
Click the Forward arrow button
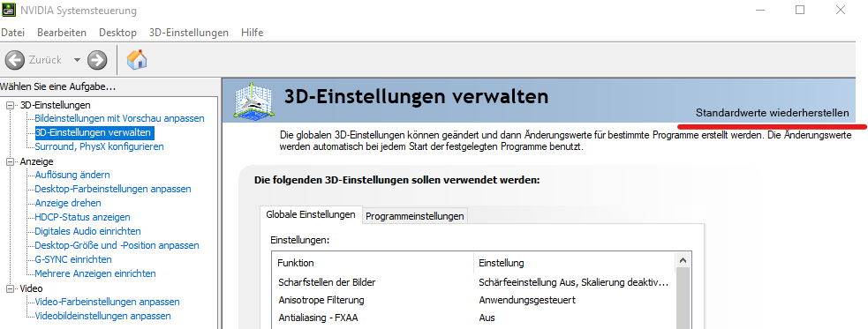pyautogui.click(x=97, y=60)
